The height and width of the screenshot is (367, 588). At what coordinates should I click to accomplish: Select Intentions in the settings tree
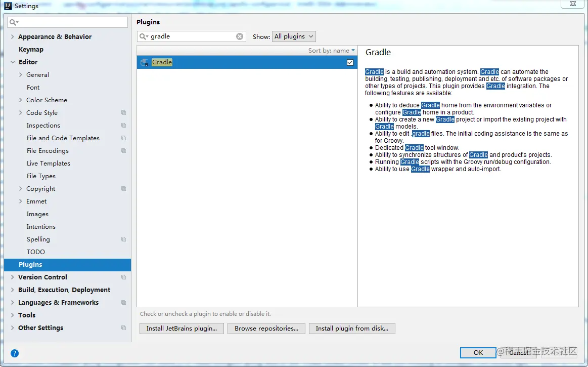41,226
